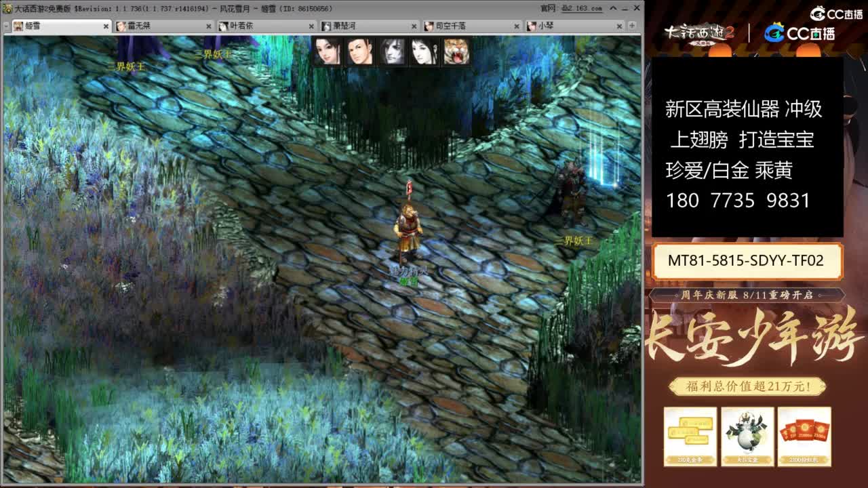
Task: Click the game application icon in title bar
Action: 7,8
